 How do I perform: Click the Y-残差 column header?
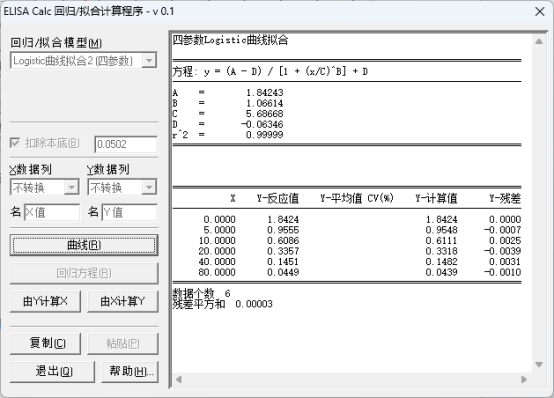tap(505, 198)
